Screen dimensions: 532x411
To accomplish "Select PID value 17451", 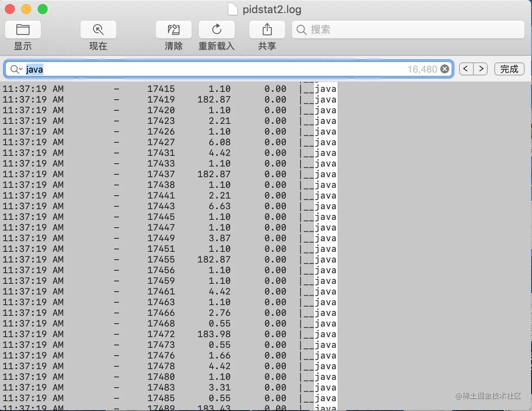I will tap(161, 249).
